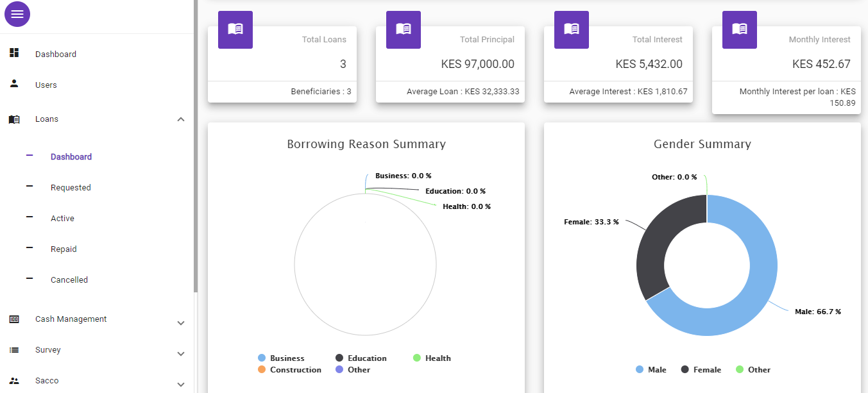Click the Sacco group icon
The width and height of the screenshot is (868, 393).
pyautogui.click(x=14, y=381)
